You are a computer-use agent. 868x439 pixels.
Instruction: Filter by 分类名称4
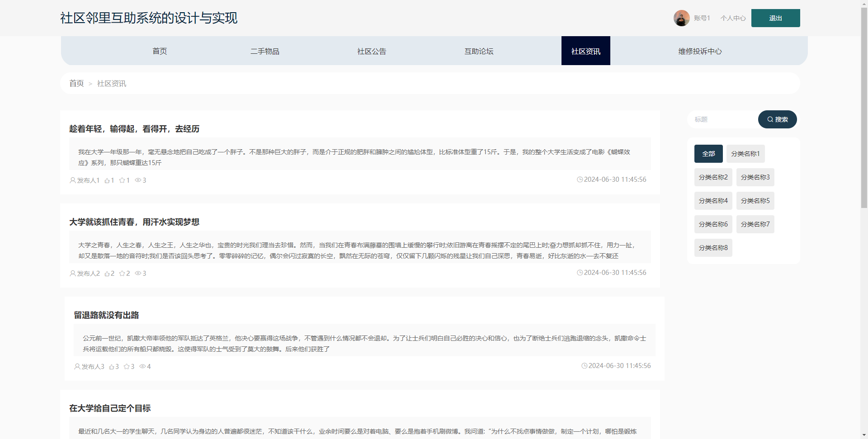713,201
